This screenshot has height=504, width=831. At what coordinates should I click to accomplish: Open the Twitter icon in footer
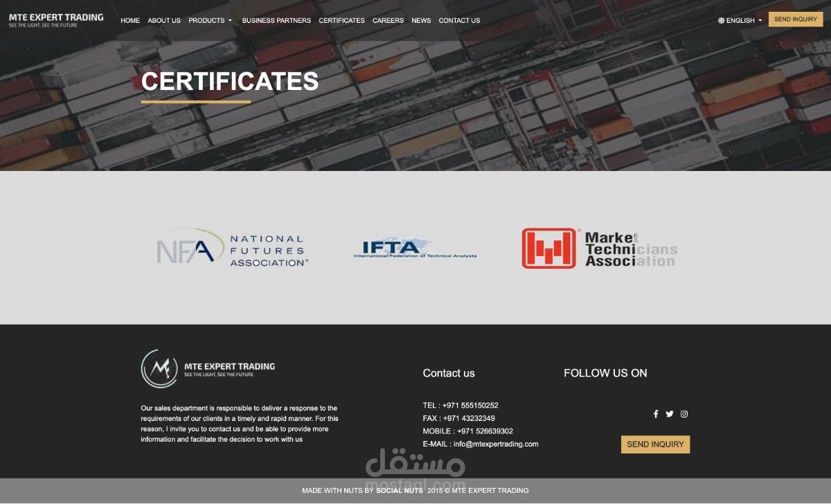670,414
